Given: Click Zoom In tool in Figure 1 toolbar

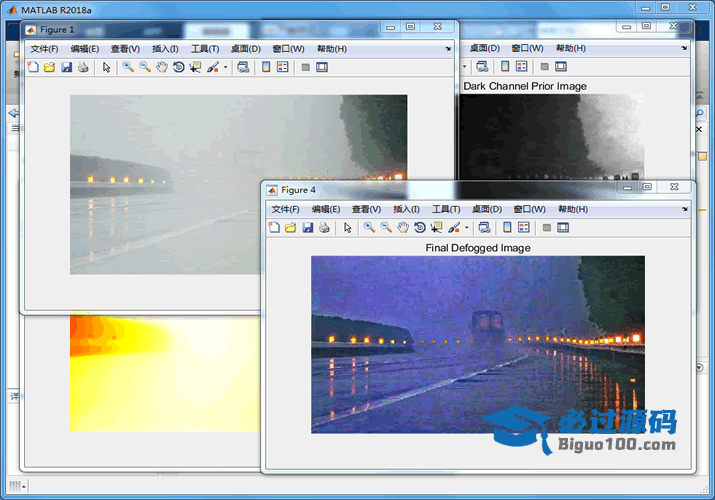Looking at the screenshot, I should pyautogui.click(x=128, y=67).
